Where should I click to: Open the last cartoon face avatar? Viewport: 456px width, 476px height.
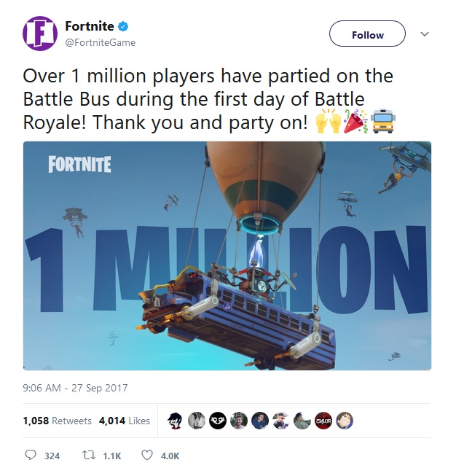click(x=345, y=421)
